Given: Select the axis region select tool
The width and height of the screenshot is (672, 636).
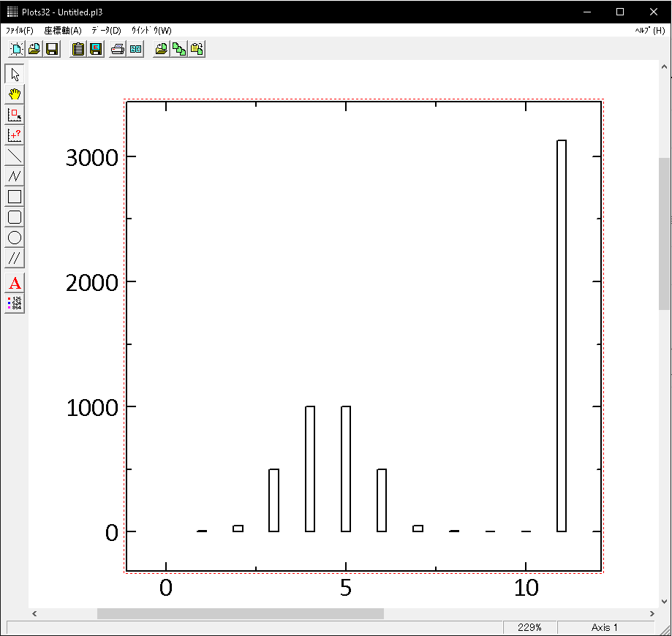Looking at the screenshot, I should pyautogui.click(x=15, y=115).
